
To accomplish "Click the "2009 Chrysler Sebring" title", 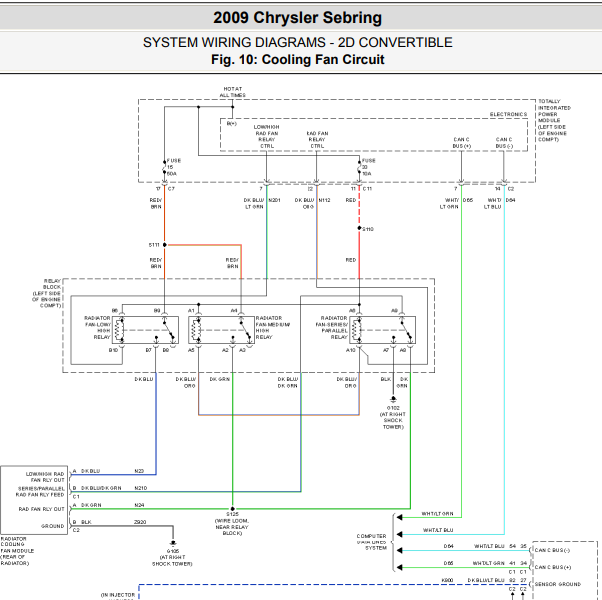I will 298,18.
